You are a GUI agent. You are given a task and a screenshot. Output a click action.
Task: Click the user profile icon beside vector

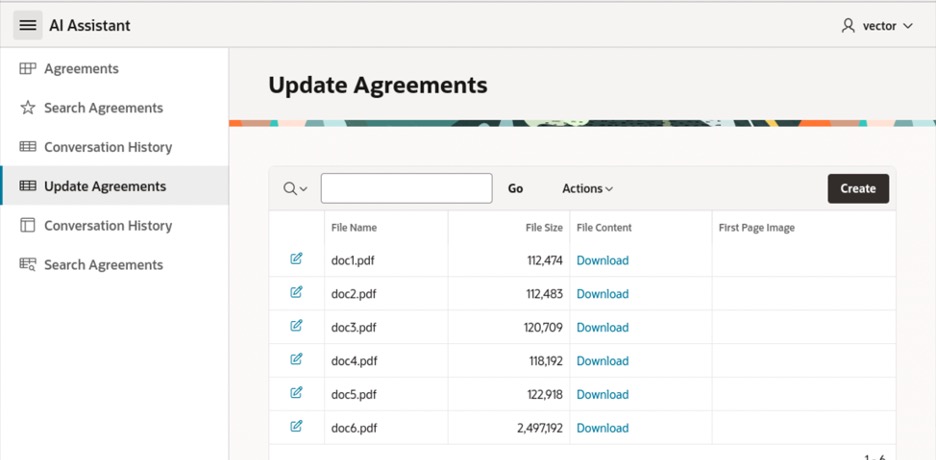tap(848, 25)
